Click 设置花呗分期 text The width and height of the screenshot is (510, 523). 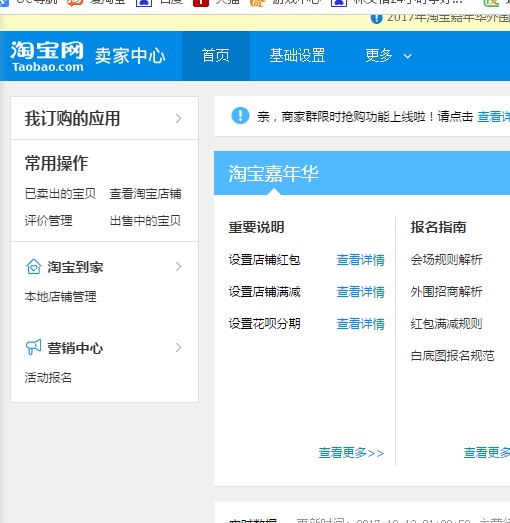(x=265, y=324)
